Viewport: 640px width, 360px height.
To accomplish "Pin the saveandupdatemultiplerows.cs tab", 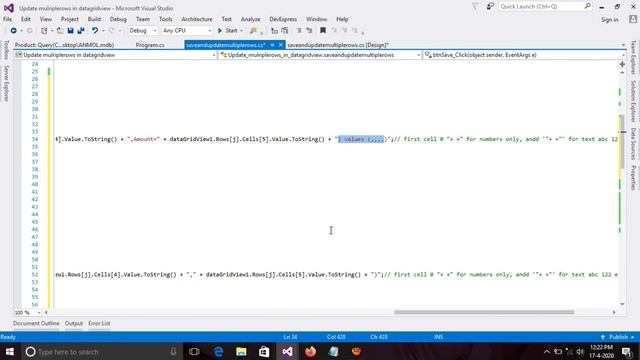I will coord(272,45).
